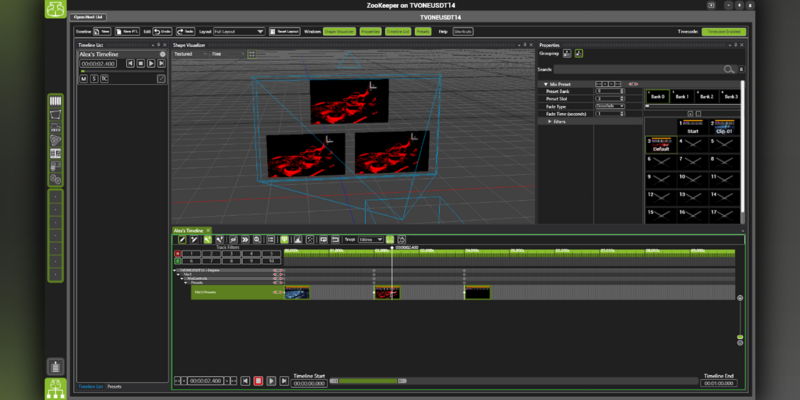This screenshot has height=400, width=800.
Task: Click the fast-forward double chevron timeline icon
Action: (x=245, y=239)
